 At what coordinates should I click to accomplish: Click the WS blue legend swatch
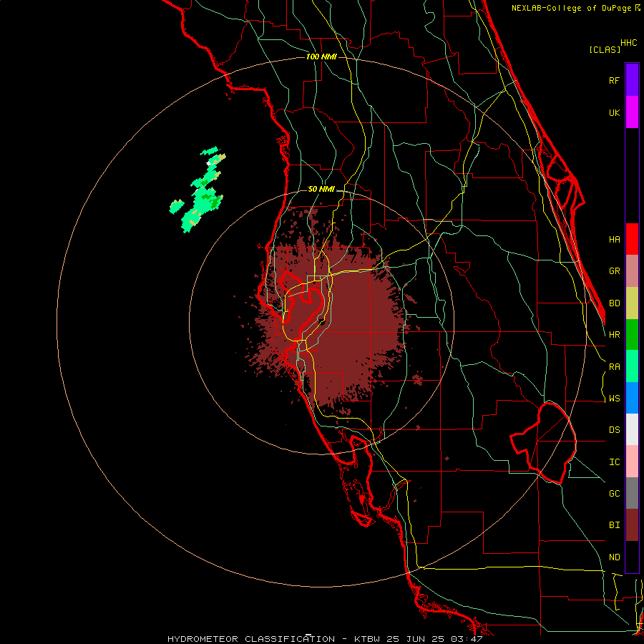click(x=632, y=398)
